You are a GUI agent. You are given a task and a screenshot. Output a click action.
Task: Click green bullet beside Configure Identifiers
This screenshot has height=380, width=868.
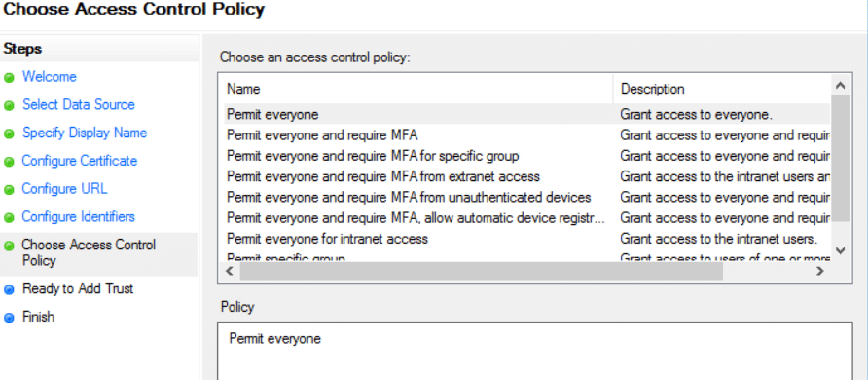pos(9,217)
